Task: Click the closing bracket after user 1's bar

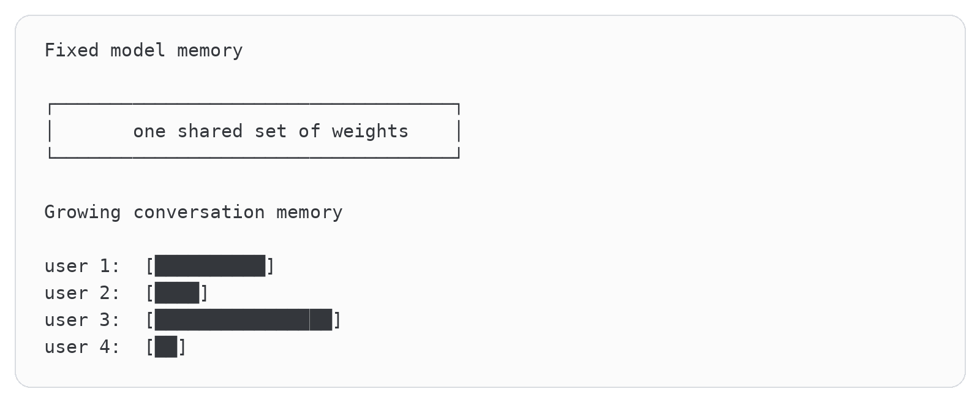Action: 271,266
